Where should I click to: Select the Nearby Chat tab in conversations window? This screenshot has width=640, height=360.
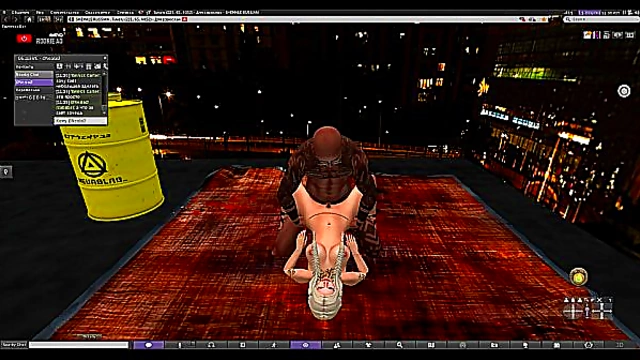[34, 75]
